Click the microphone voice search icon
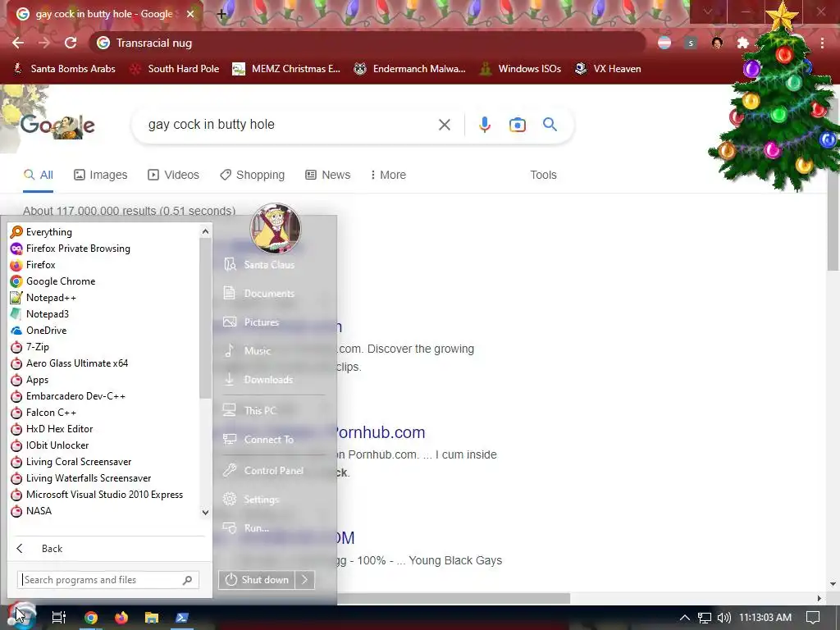Viewport: 840px width, 630px height. click(x=484, y=125)
